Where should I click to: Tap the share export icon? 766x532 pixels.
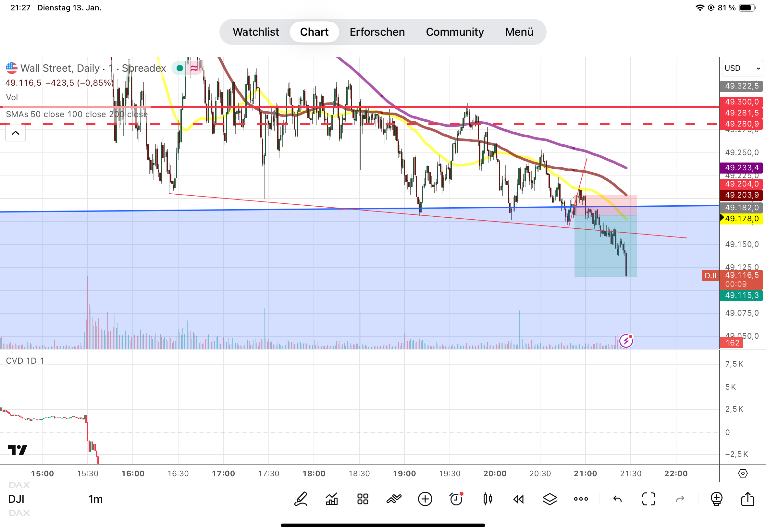click(x=747, y=499)
